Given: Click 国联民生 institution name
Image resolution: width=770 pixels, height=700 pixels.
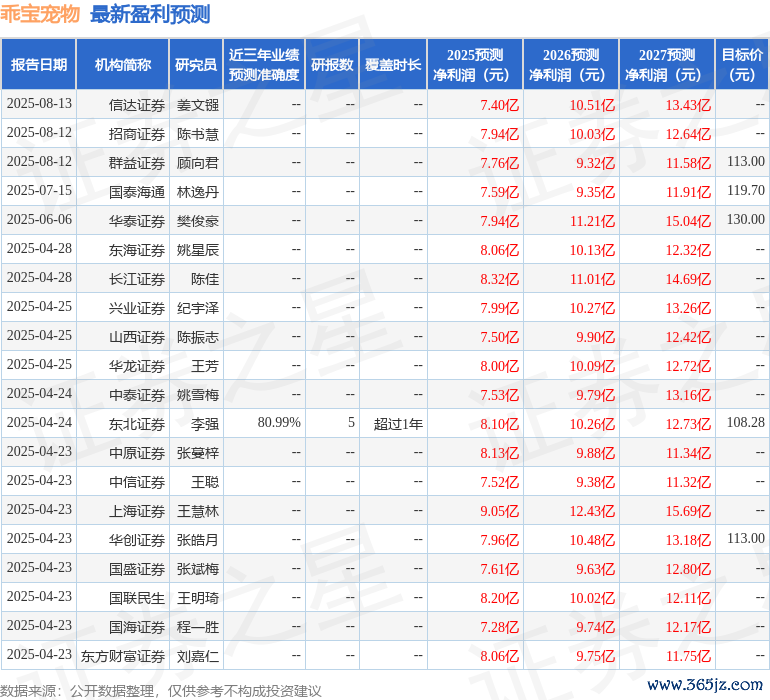Looking at the screenshot, I should click(x=137, y=598).
